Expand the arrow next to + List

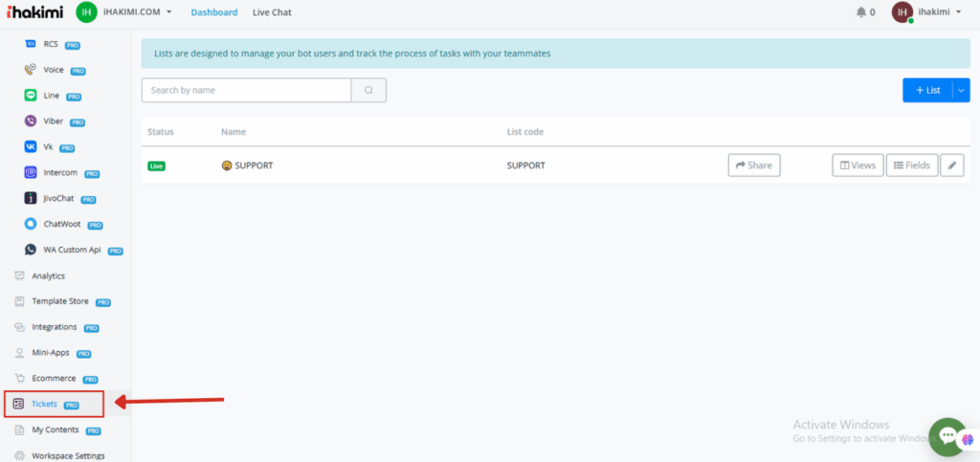point(960,90)
